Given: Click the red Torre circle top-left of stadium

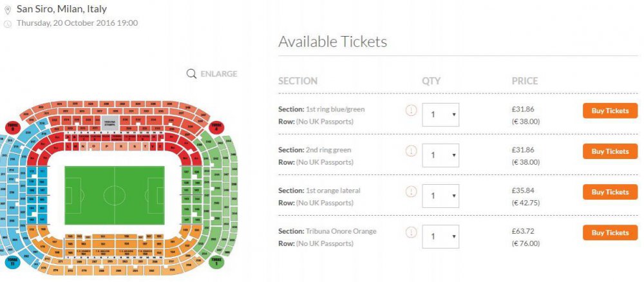Looking at the screenshot, I should pyautogui.click(x=12, y=126).
